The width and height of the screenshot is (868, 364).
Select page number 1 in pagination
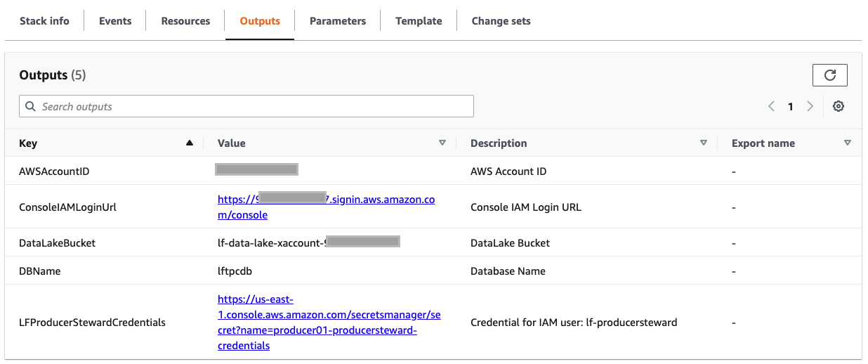(790, 107)
